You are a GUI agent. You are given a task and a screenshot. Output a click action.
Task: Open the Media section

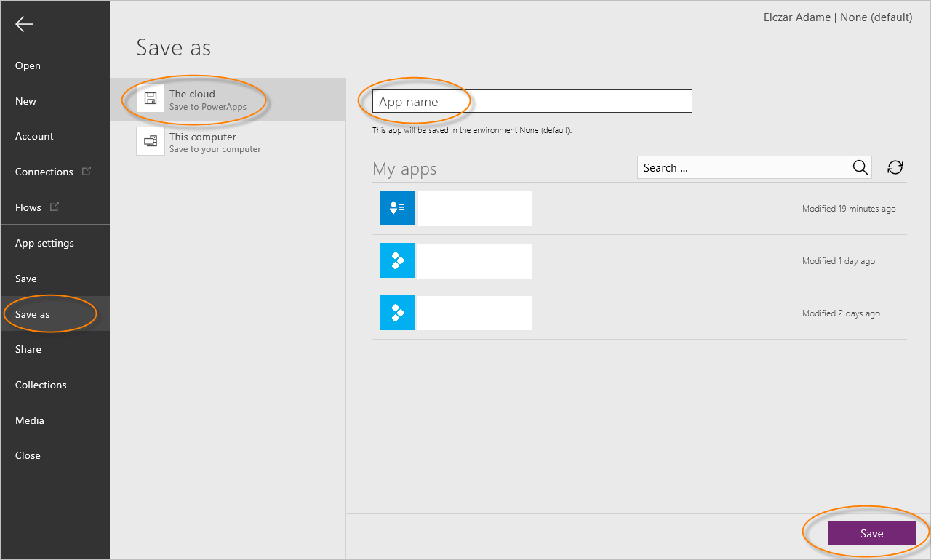[29, 420]
